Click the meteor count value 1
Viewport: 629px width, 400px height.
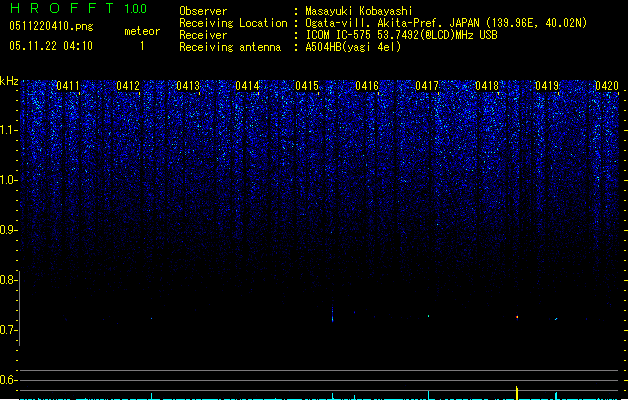click(142, 46)
